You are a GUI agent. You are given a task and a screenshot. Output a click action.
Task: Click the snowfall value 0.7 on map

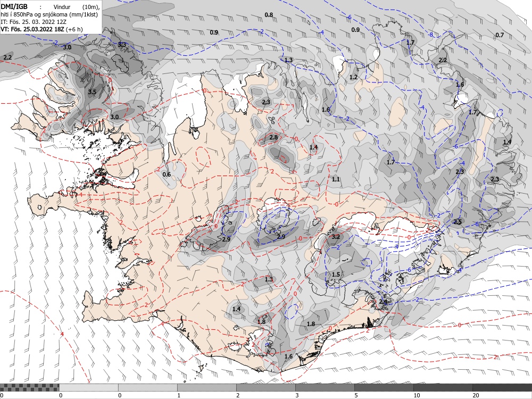tap(500, 35)
